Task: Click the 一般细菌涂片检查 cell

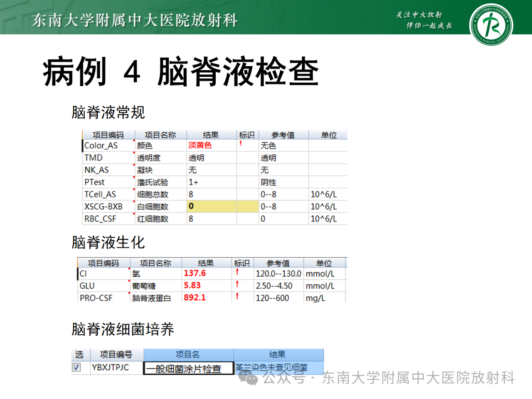Action: (x=188, y=368)
